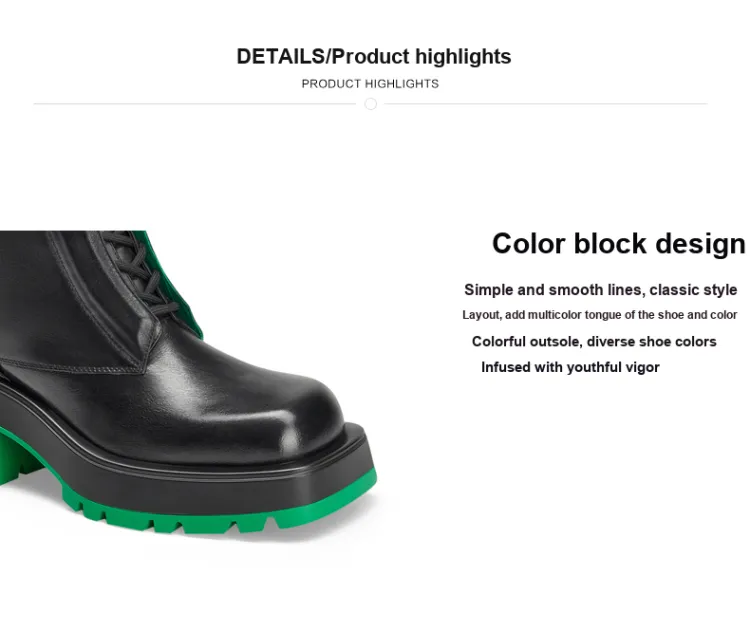Select 'Simple and smooth lines, classic style' text

point(600,289)
